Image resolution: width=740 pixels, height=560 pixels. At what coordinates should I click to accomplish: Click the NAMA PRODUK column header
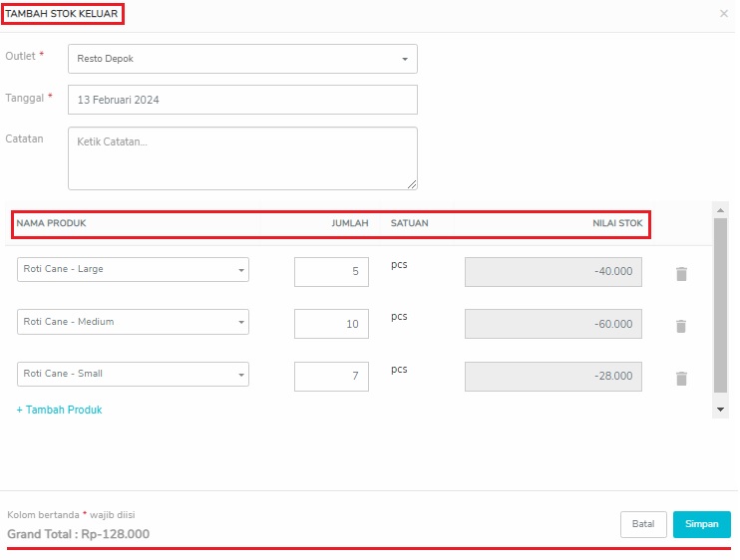[52, 223]
